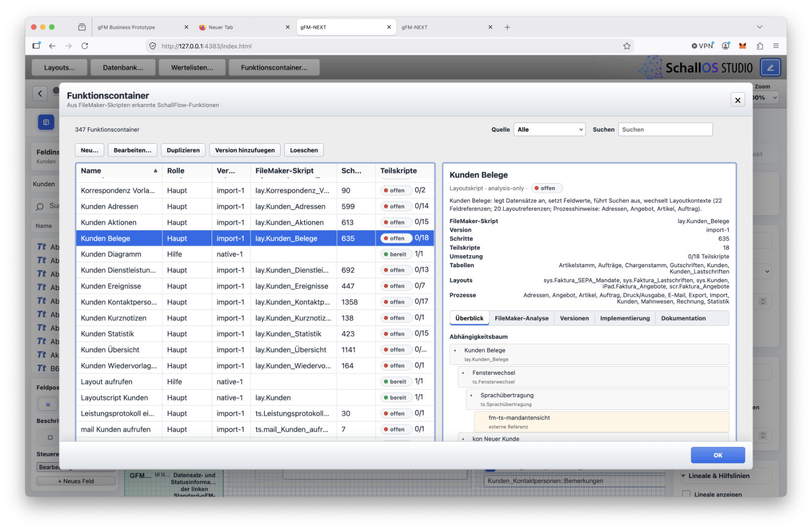Bookmark this page with the star icon
Screen dimensions: 812x530
pyautogui.click(x=627, y=46)
